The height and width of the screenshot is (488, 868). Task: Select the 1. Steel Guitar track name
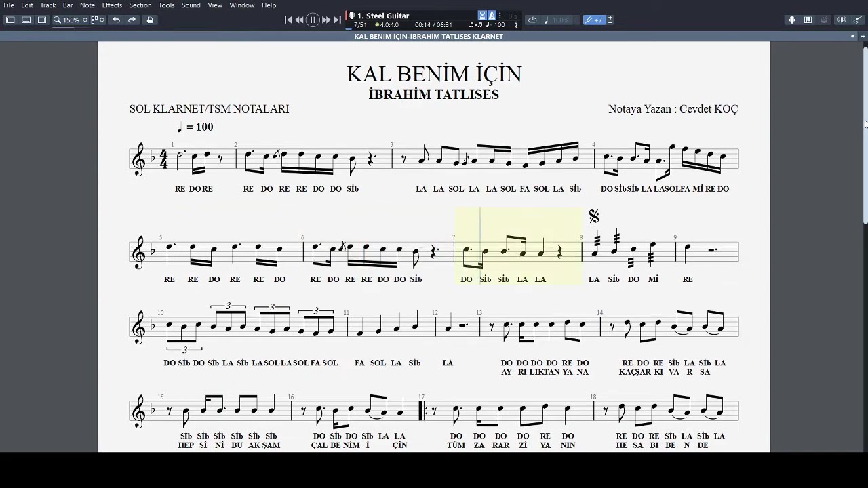[383, 16]
